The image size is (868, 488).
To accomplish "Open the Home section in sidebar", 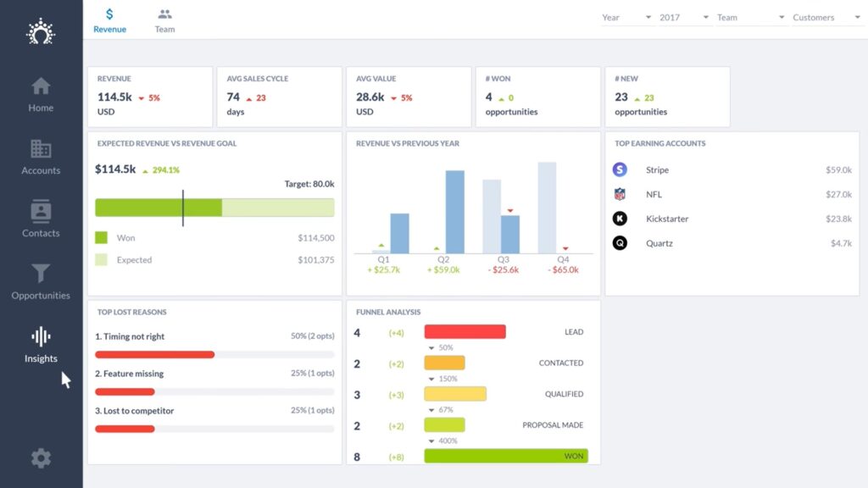I will (40, 93).
